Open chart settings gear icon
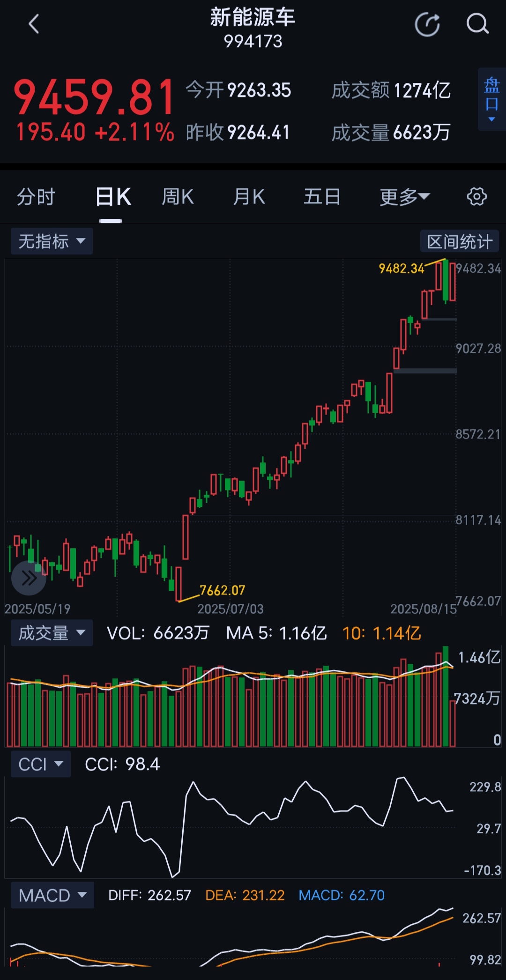Viewport: 506px width, 980px height. point(477,197)
